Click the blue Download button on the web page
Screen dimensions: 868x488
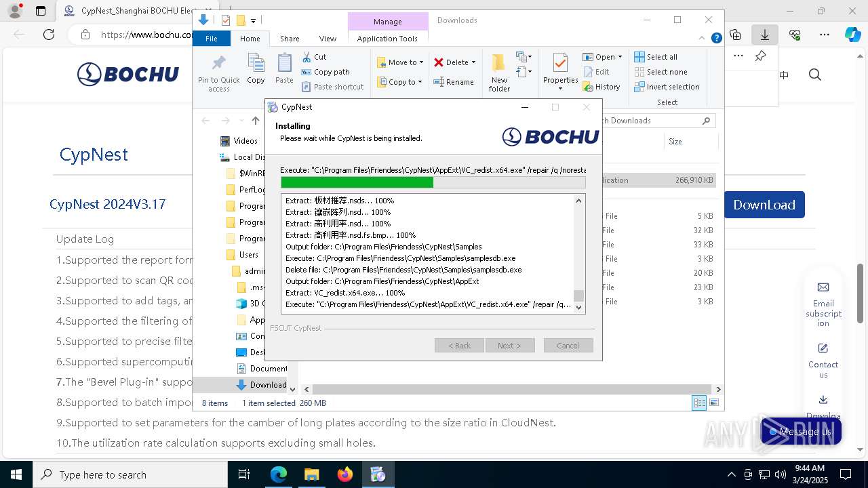[x=764, y=205]
